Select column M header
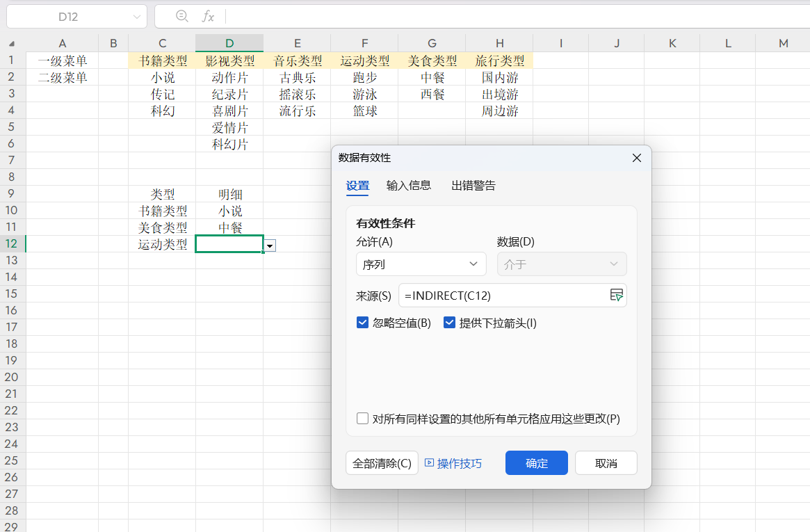Image resolution: width=810 pixels, height=532 pixels. coord(783,43)
